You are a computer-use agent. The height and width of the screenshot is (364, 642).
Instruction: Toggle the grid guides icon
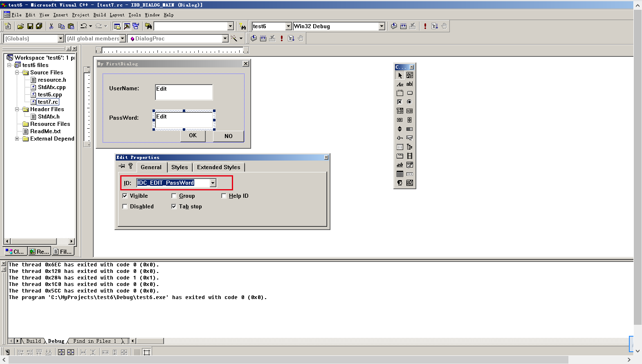point(147,352)
